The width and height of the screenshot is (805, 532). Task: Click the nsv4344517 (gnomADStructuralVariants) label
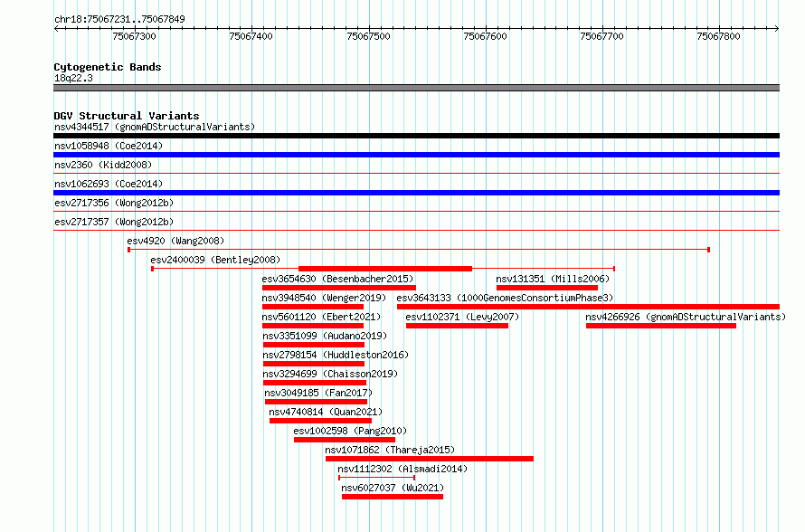click(x=155, y=127)
